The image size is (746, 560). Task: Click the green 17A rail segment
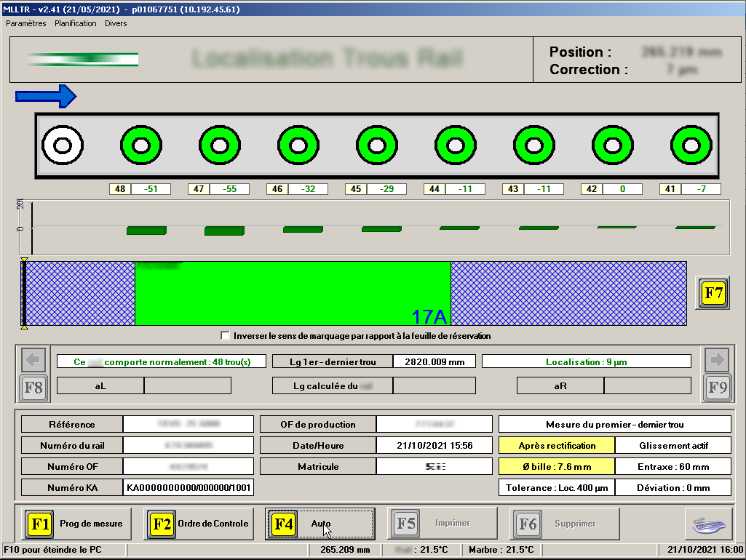tap(293, 293)
